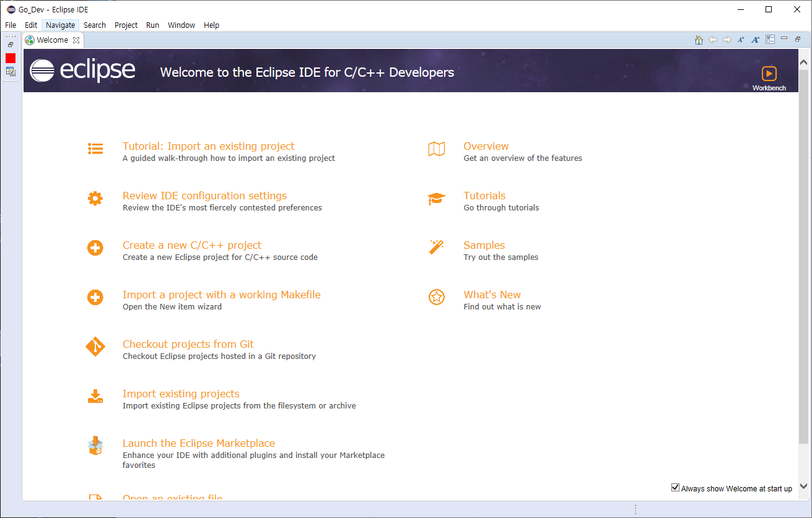Click the gear icon for IDE configuration
Screen dimensions: 812x518
(x=95, y=198)
